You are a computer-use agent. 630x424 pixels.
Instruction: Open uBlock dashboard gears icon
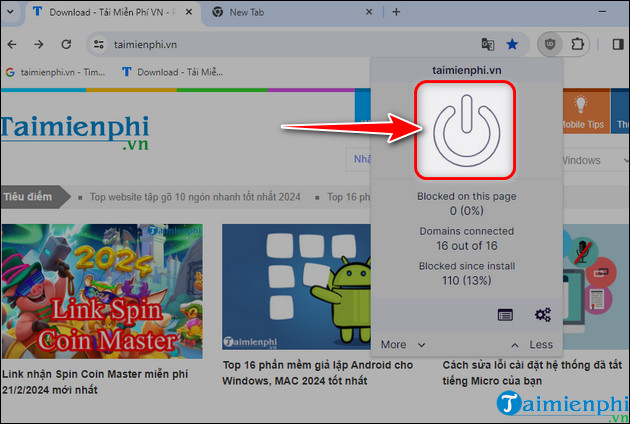click(542, 315)
